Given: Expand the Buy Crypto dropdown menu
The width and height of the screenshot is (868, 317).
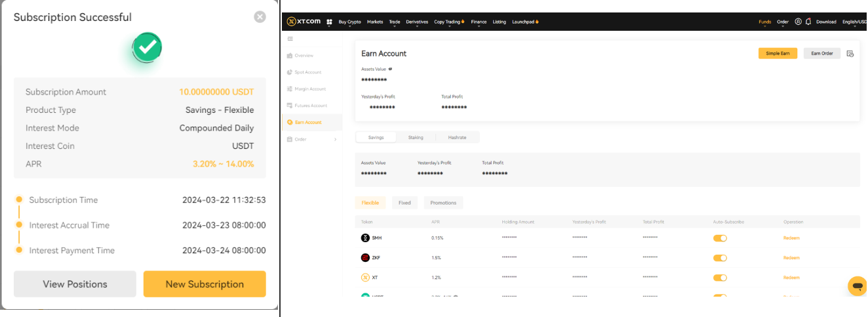Looking at the screenshot, I should 349,22.
